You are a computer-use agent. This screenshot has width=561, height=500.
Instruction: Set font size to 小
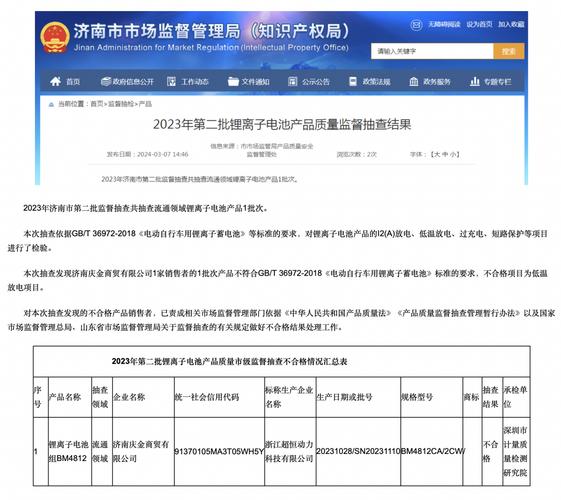(x=453, y=155)
